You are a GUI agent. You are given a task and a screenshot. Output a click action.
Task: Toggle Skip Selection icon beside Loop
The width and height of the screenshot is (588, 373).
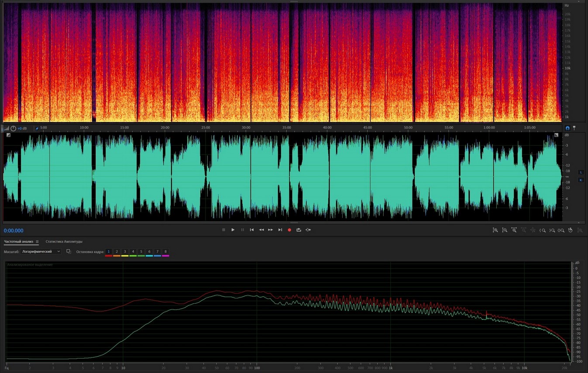tap(308, 230)
